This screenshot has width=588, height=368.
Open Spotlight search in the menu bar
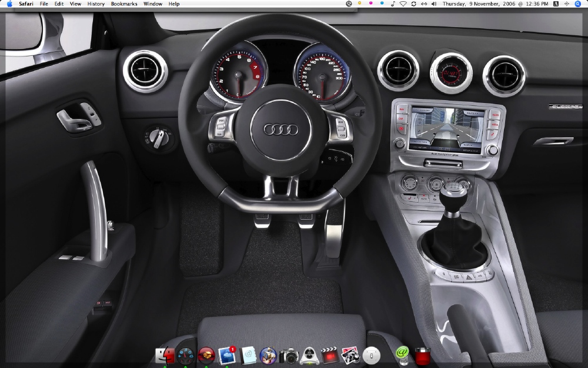578,4
